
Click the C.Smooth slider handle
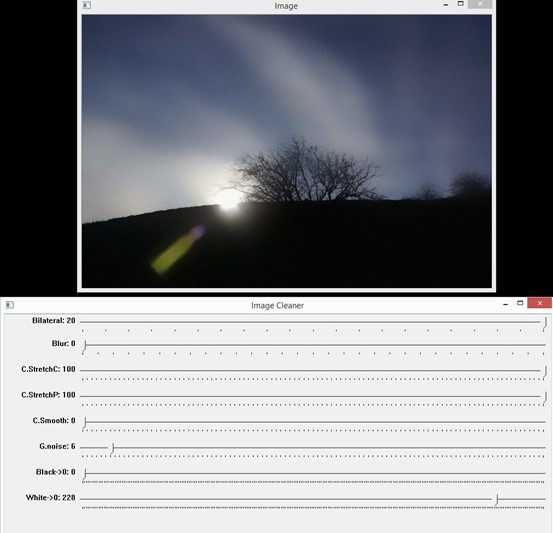(85, 423)
